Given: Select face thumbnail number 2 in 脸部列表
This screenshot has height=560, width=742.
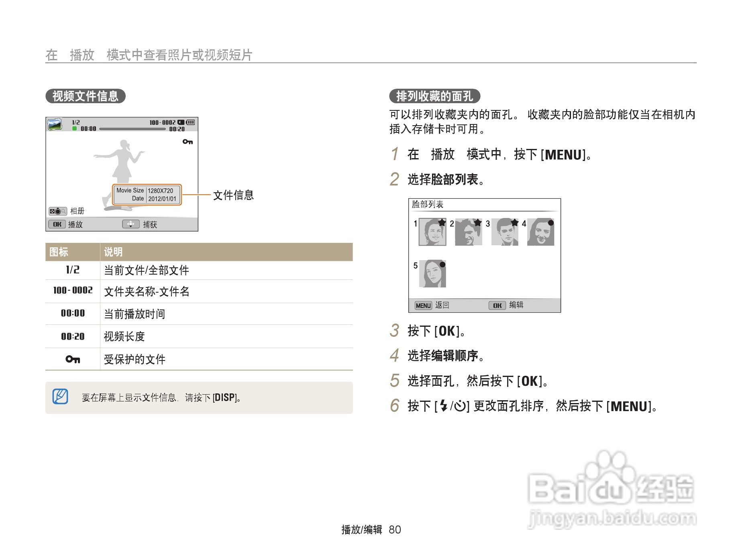Looking at the screenshot, I should 468,232.
